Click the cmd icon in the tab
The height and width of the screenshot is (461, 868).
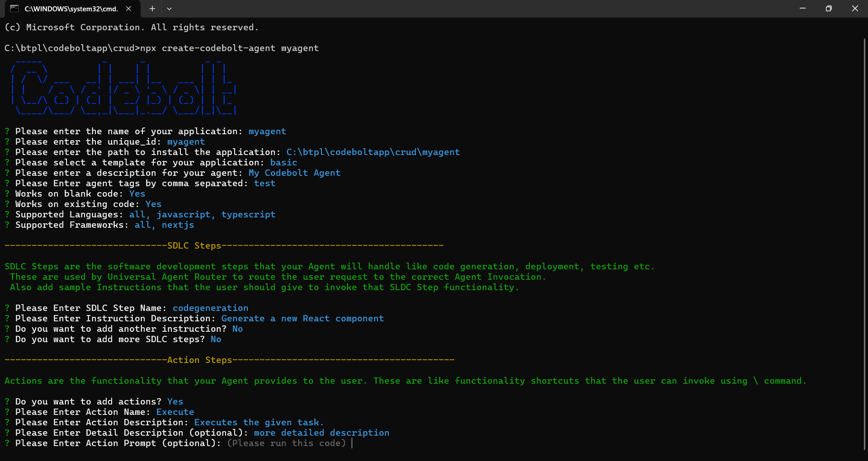[14, 9]
